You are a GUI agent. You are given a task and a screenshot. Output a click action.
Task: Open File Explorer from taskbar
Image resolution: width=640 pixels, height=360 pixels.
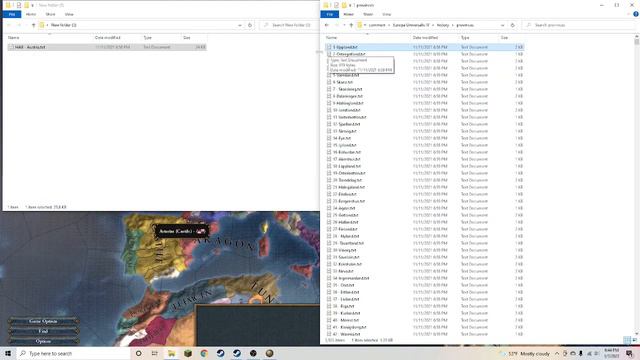pos(171,353)
